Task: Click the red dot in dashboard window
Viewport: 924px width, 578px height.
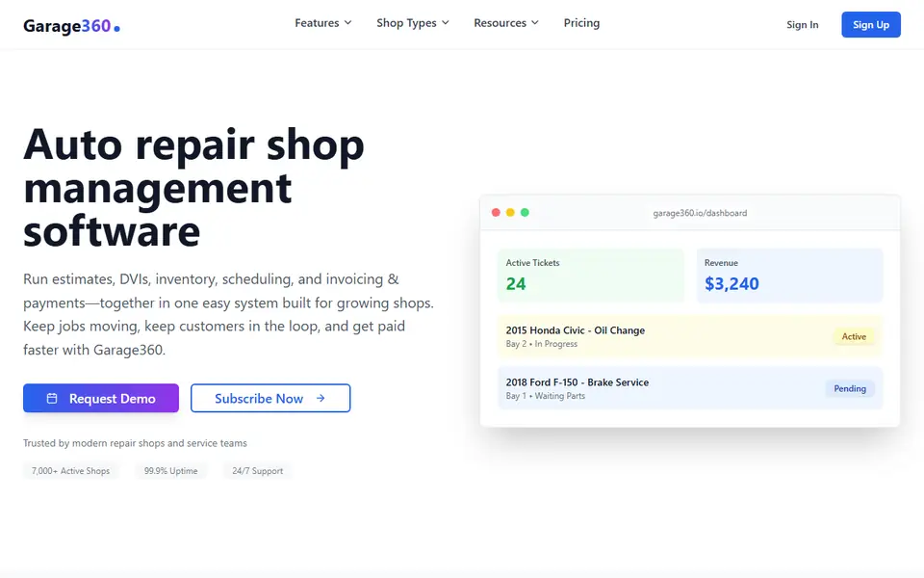Action: click(x=496, y=212)
